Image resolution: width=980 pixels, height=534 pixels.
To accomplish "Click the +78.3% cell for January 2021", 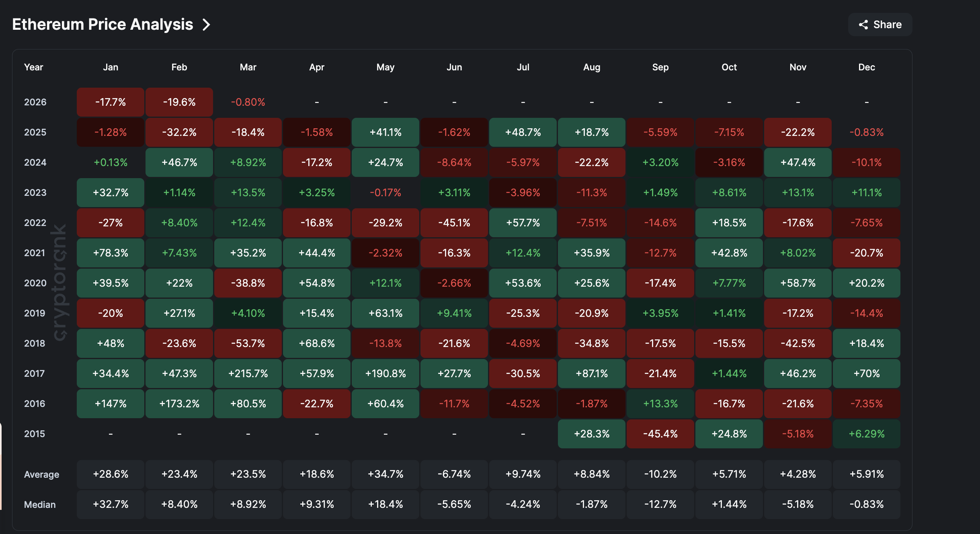I will (x=111, y=253).
